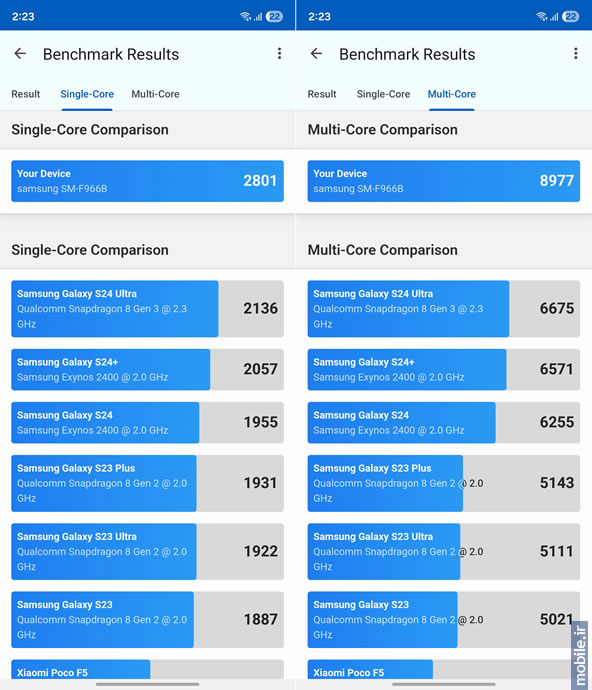Screen dimensions: 592x690
Task: Tap battery indicator in right status bar
Action: [570, 17]
